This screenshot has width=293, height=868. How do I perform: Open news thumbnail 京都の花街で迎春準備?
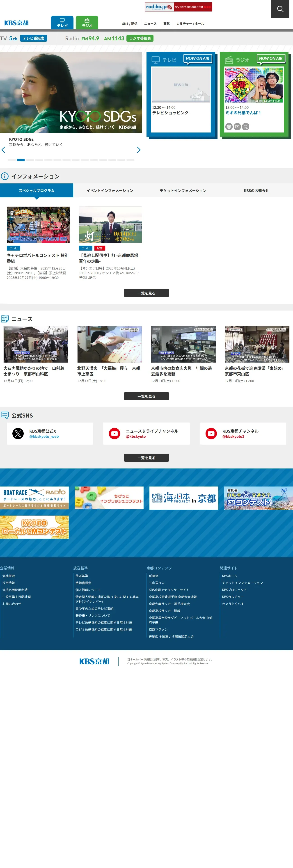pos(257,344)
